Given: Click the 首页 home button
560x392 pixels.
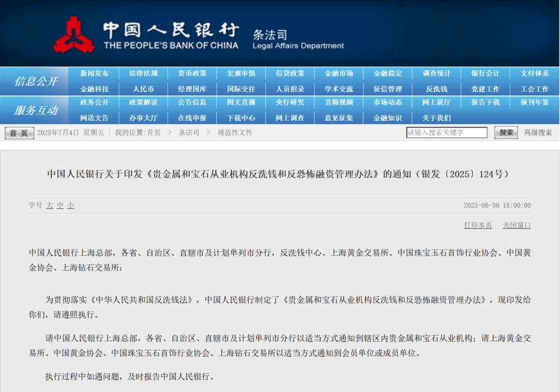Looking at the screenshot, I should pos(19,133).
